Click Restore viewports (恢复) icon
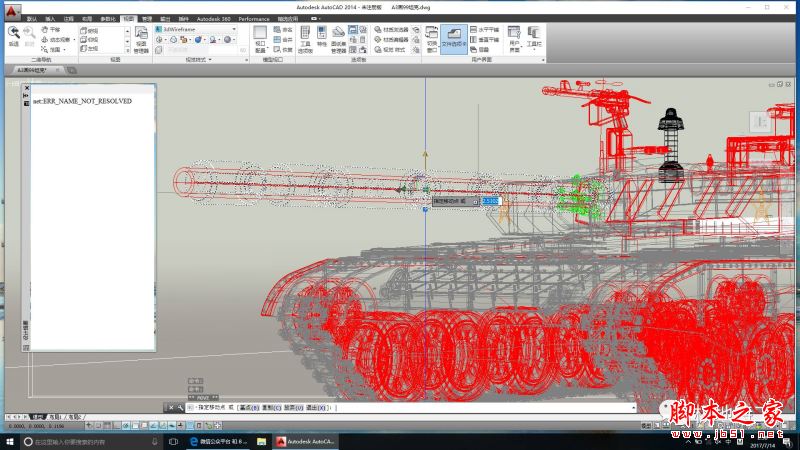The height and width of the screenshot is (450, 800). pyautogui.click(x=283, y=49)
